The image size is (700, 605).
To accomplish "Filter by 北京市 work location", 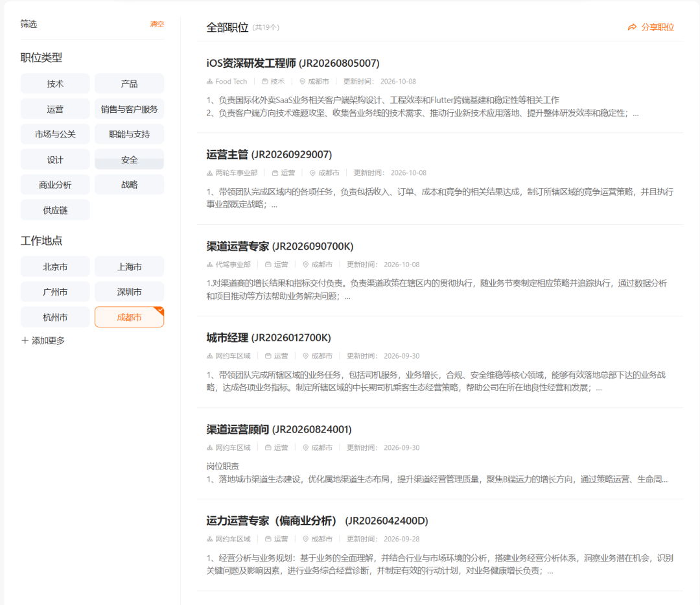I will (55, 267).
